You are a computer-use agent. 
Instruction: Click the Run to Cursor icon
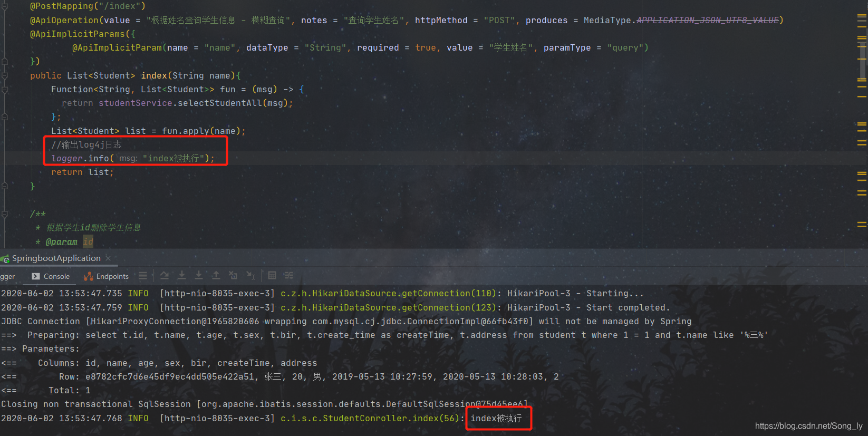pos(250,276)
